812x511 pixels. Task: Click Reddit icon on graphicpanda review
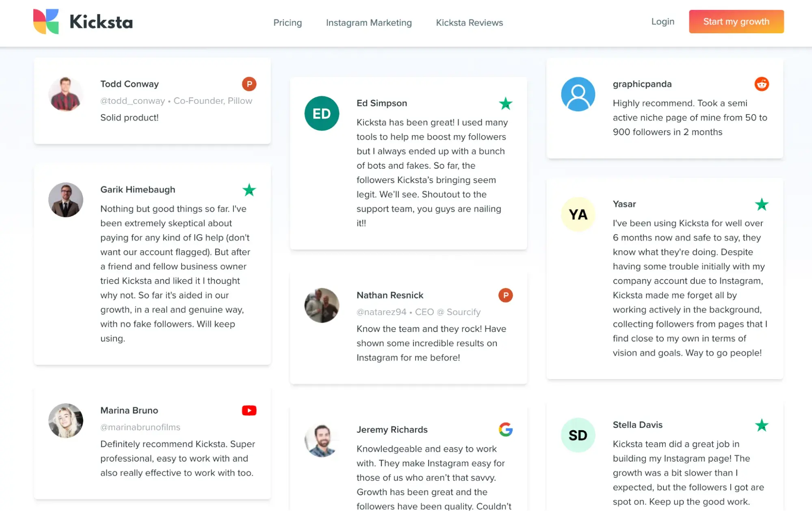(x=762, y=84)
